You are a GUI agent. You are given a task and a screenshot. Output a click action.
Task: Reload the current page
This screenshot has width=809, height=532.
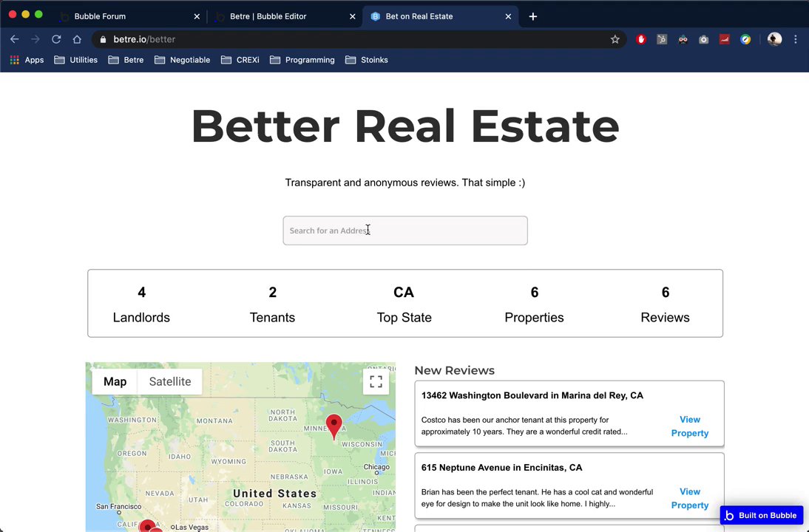[x=56, y=39]
